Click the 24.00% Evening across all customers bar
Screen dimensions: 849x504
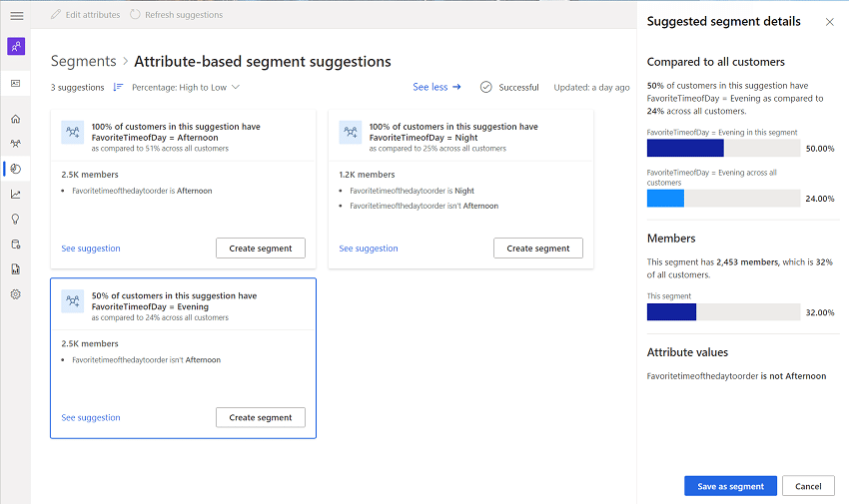pos(723,199)
